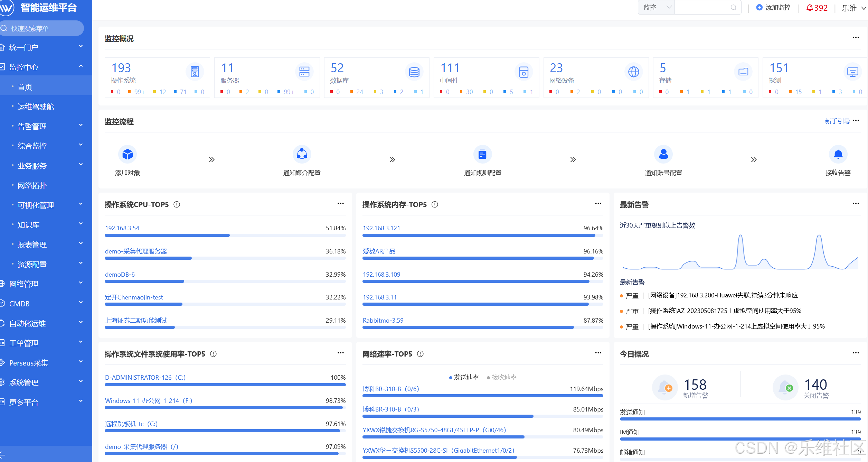This screenshot has width=868, height=462.
Task: Open the 爱数AR产品 link
Action: click(x=379, y=251)
